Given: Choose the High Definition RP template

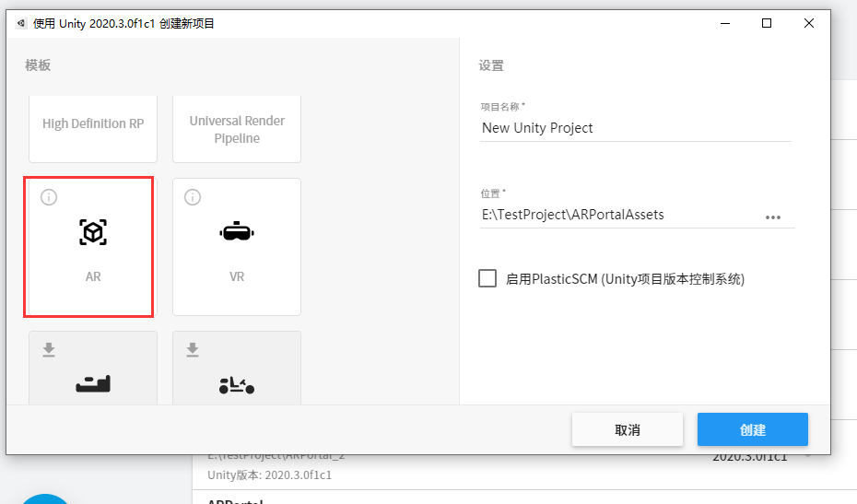Looking at the screenshot, I should [93, 129].
